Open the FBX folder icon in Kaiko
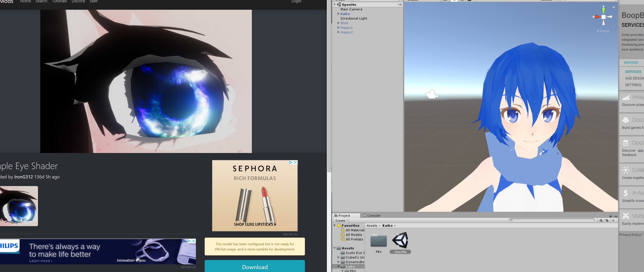This screenshot has width=644, height=272. (378, 240)
